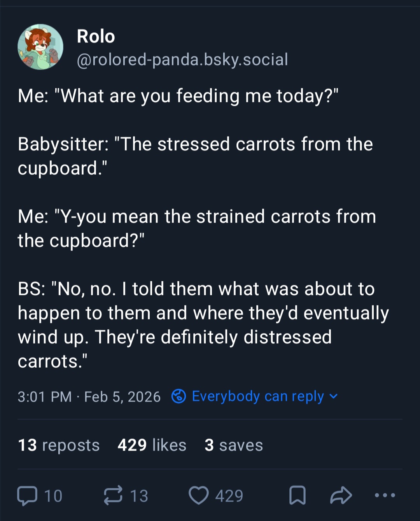The height and width of the screenshot is (521, 420).
Task: Click the "3:01 PM · Feb 5, 2026" timestamp
Action: coord(89,397)
